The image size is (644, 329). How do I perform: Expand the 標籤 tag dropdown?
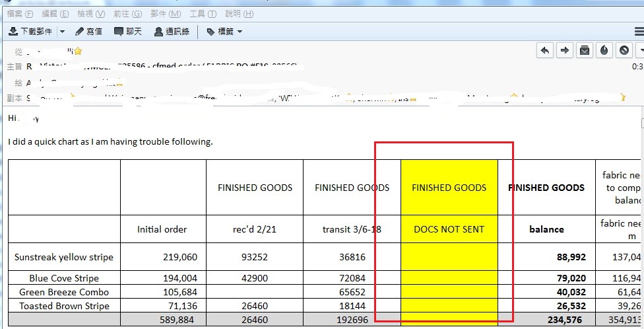point(224,31)
